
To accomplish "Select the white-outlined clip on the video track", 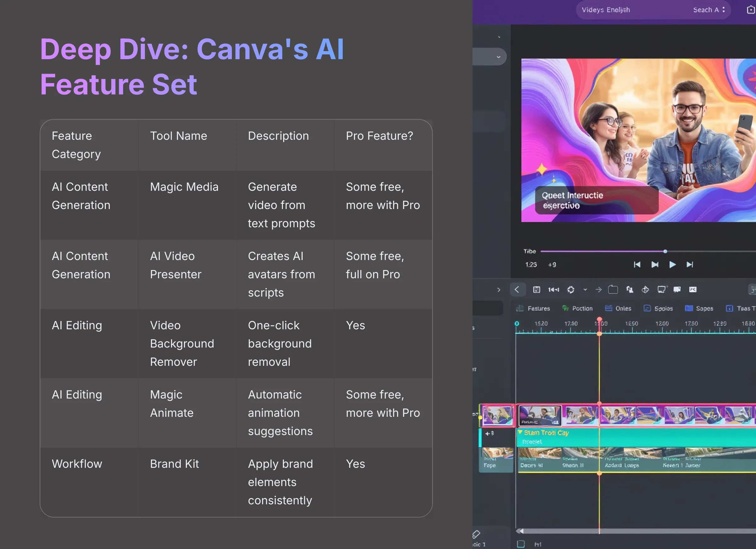I will pos(540,416).
